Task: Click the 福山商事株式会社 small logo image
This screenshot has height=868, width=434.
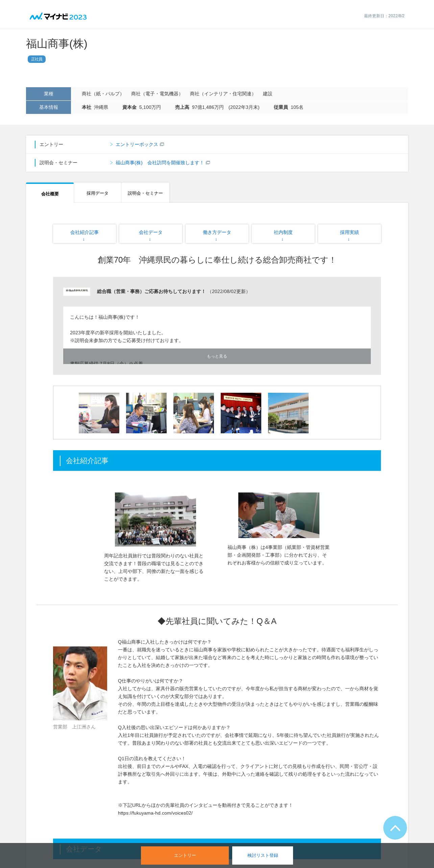Action: [x=77, y=291]
